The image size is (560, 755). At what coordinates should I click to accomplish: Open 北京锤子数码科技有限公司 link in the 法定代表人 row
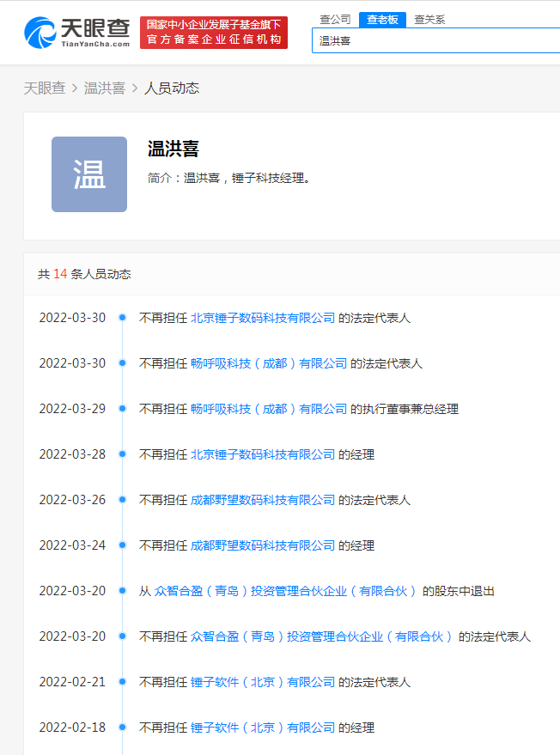pyautogui.click(x=263, y=318)
